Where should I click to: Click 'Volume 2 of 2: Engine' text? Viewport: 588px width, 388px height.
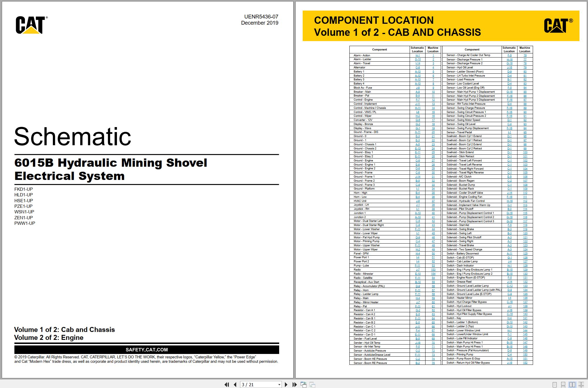coord(49,338)
